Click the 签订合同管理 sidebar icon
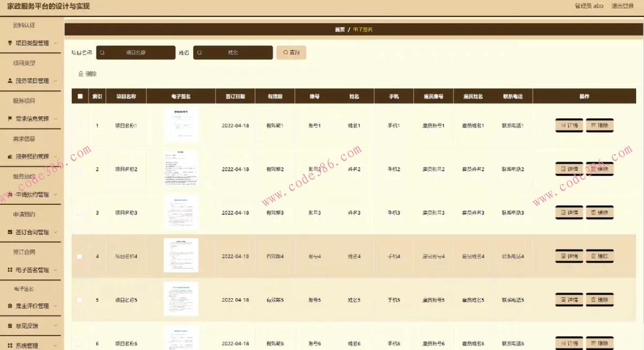 [x=10, y=232]
